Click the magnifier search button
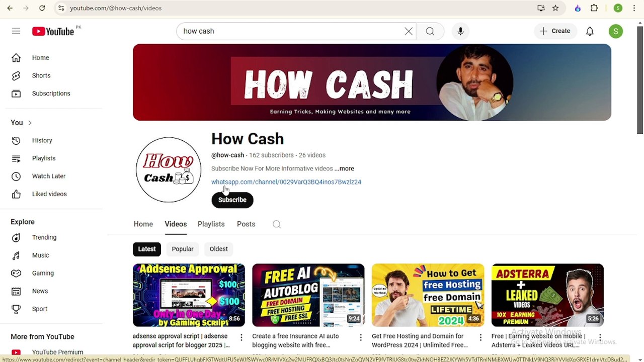Viewport: 644px width, 362px height. click(x=430, y=31)
